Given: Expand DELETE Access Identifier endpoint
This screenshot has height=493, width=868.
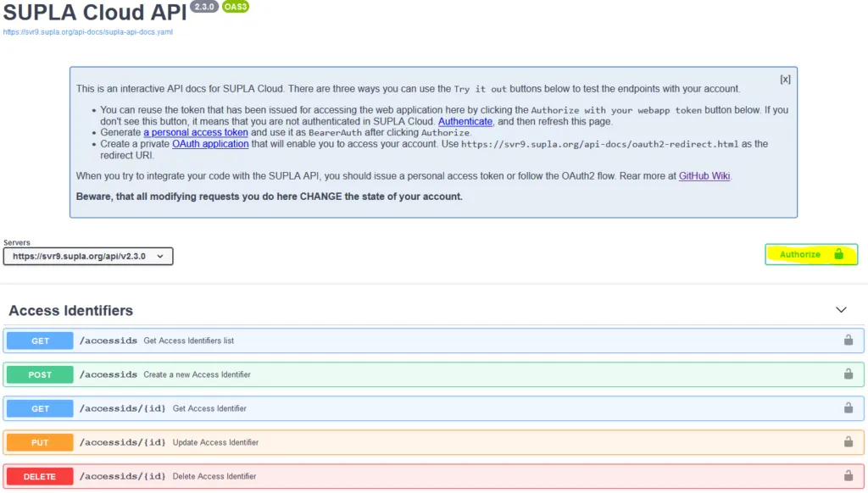Looking at the screenshot, I should point(433,476).
